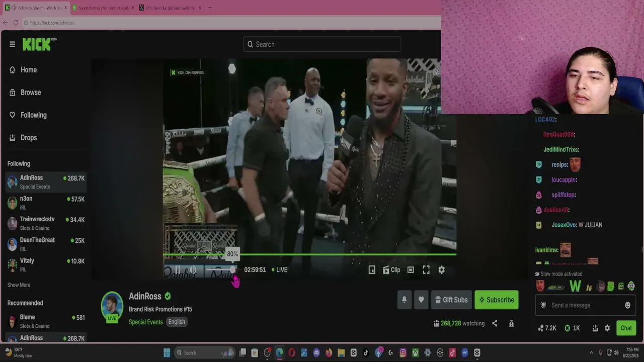Open AdinRoss profile avatar

pyautogui.click(x=112, y=306)
